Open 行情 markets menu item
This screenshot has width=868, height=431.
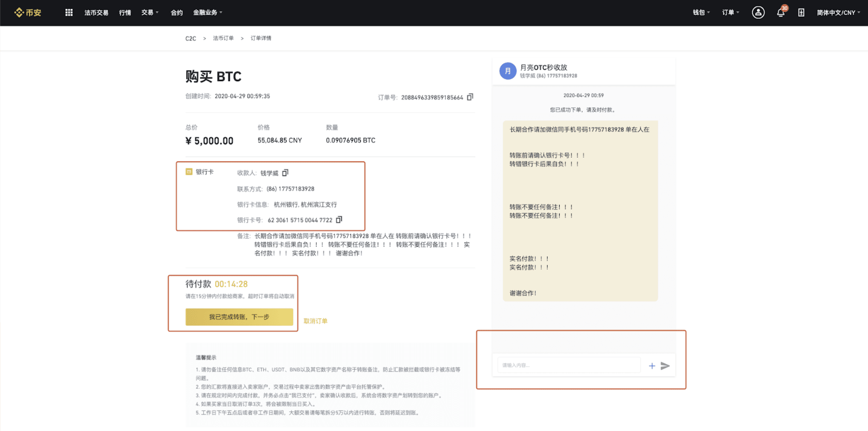(x=125, y=12)
